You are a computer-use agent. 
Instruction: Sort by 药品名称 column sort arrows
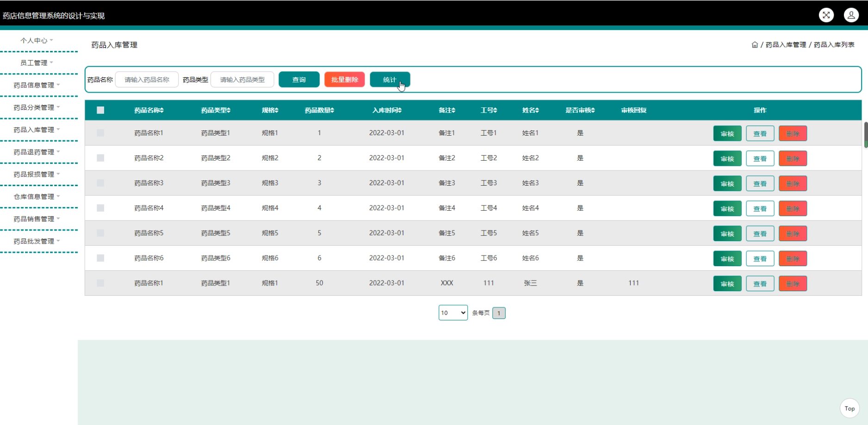point(162,110)
